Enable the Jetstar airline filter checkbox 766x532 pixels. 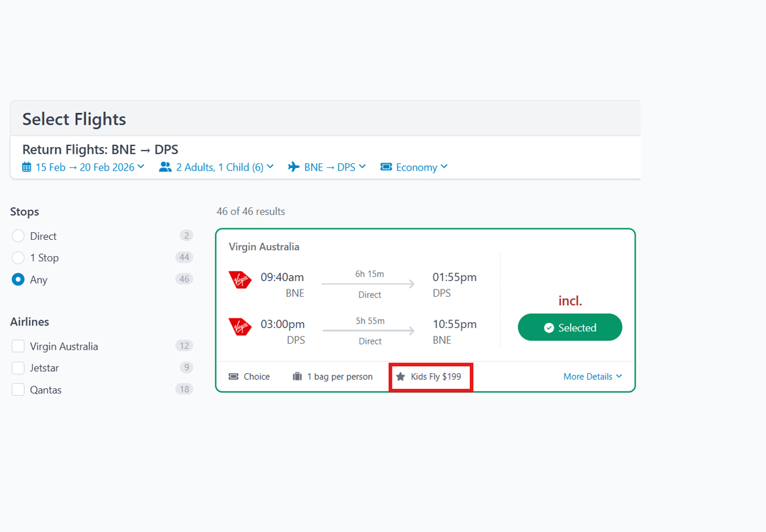point(18,368)
